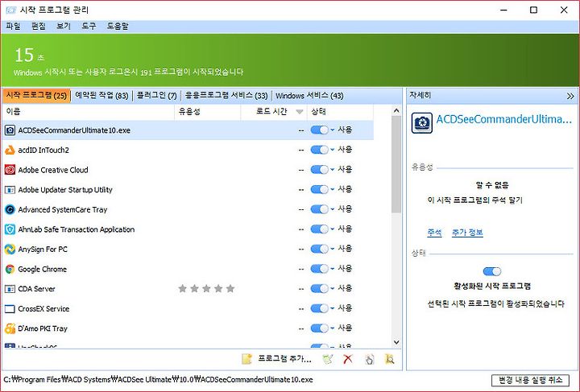Collapse the 자세히 panel with double chevron

(570, 96)
